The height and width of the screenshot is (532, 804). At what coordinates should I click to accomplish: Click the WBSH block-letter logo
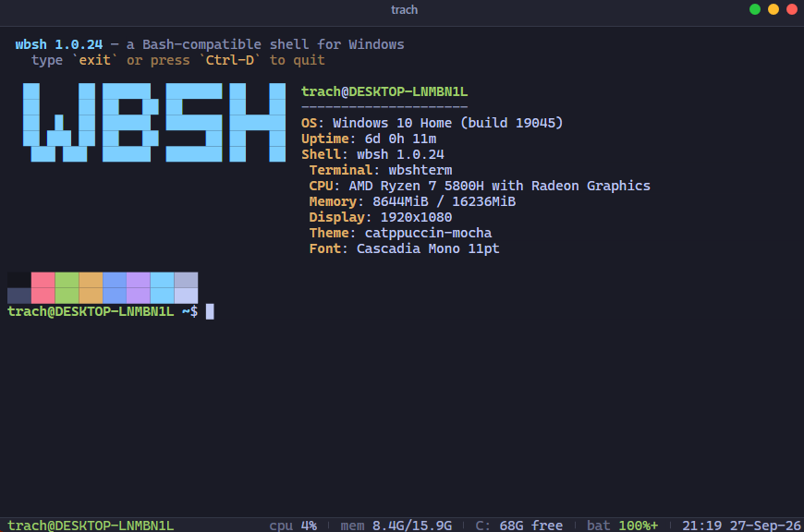(x=154, y=123)
